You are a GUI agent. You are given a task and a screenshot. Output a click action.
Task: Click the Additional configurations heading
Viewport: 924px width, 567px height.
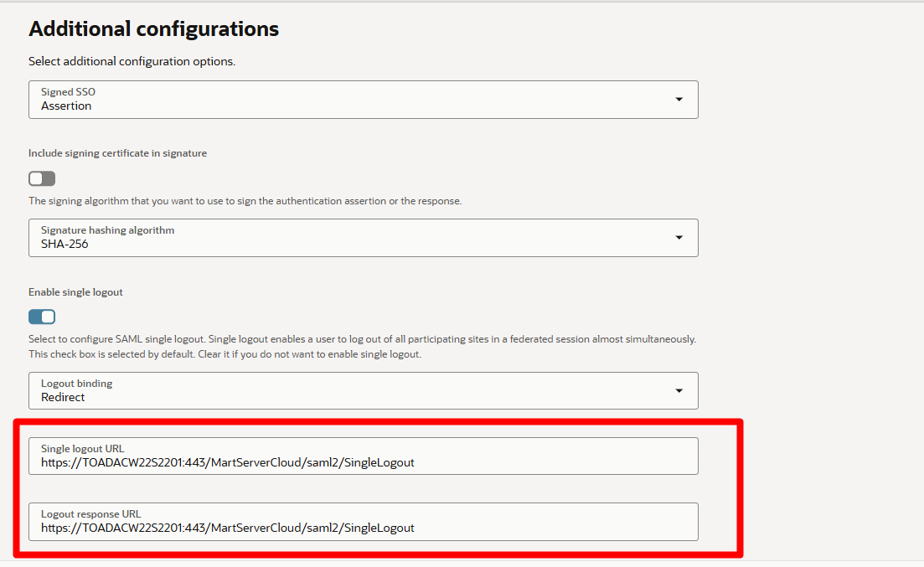153,29
